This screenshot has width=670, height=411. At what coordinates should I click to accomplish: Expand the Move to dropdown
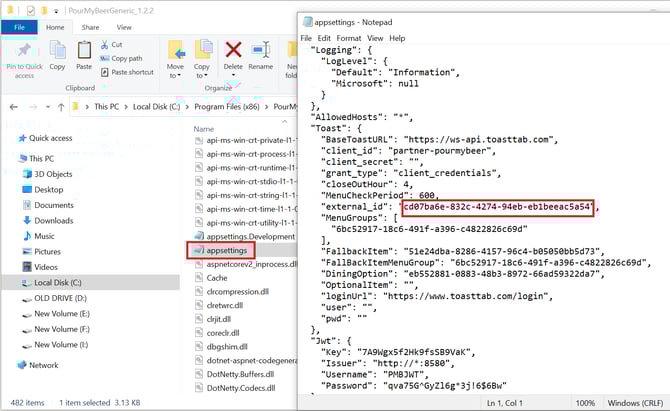coord(176,75)
